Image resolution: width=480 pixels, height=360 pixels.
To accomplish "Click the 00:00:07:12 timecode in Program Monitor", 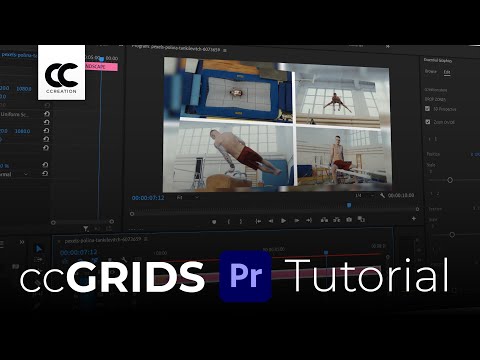I will (148, 198).
